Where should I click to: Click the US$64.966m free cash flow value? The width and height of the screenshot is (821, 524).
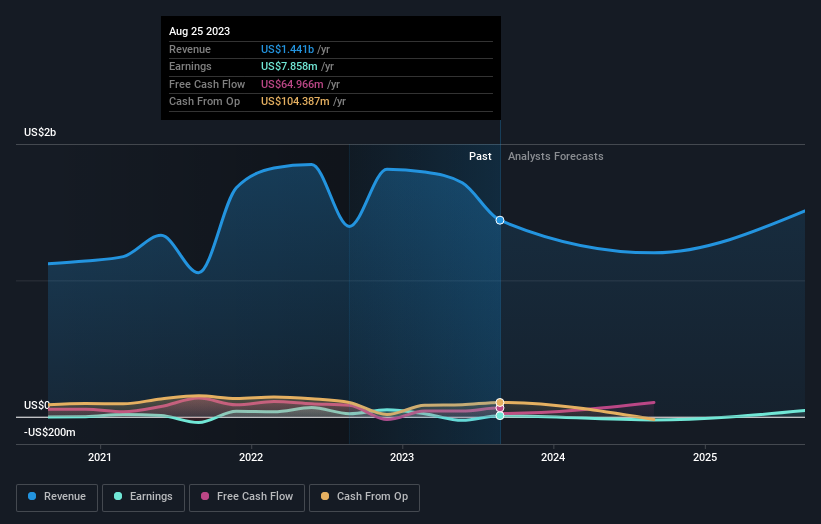point(292,84)
